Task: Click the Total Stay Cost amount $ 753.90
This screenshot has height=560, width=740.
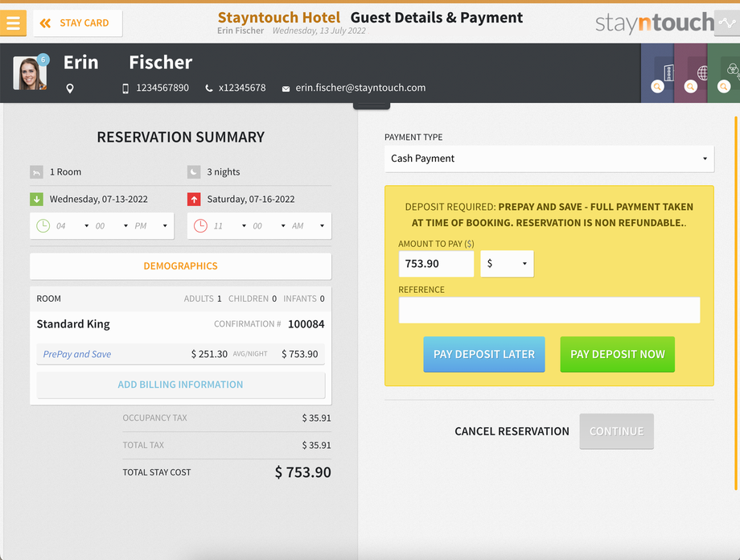Action: click(x=303, y=472)
